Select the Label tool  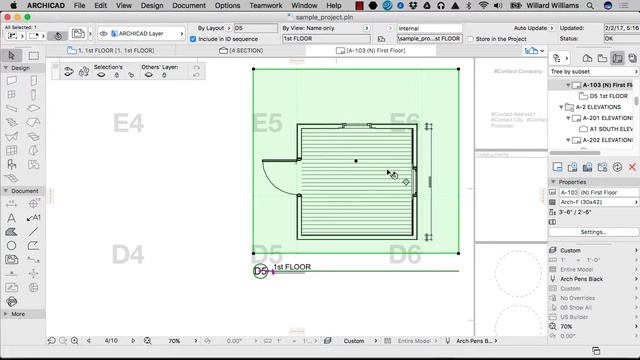pos(33,218)
